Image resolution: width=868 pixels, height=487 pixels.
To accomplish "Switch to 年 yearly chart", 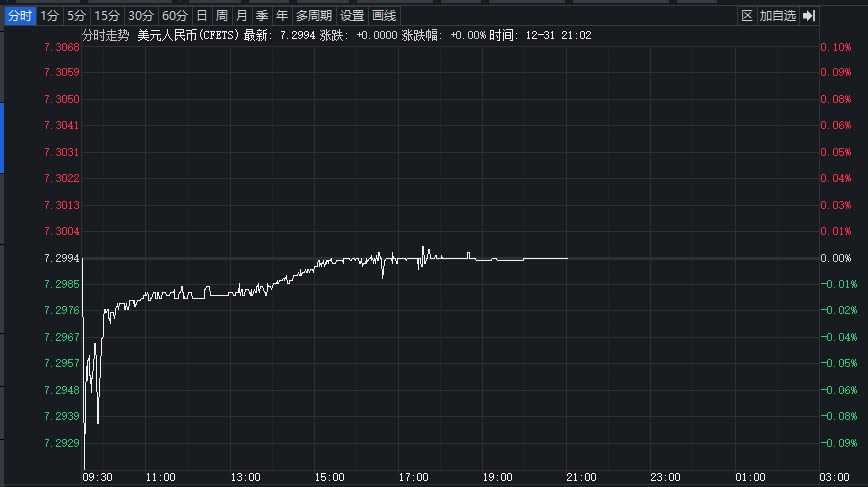I will [281, 16].
